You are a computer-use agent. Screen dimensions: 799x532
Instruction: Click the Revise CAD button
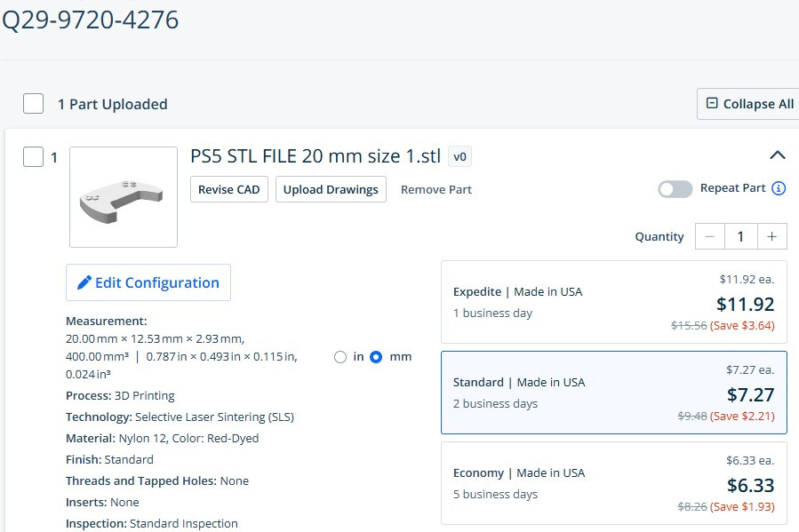tap(229, 189)
